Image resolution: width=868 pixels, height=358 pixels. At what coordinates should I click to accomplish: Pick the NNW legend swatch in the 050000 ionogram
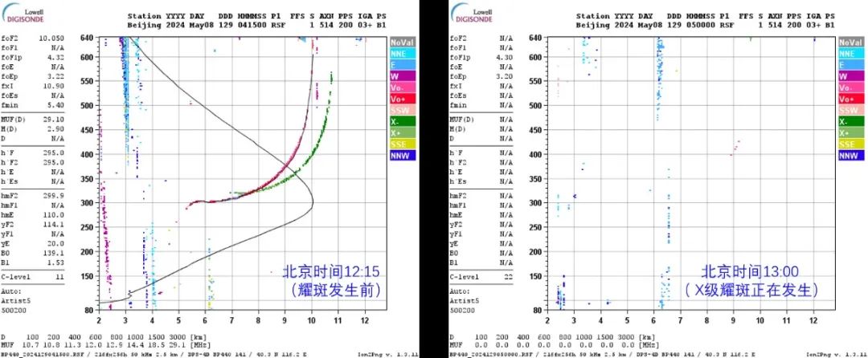(x=851, y=156)
